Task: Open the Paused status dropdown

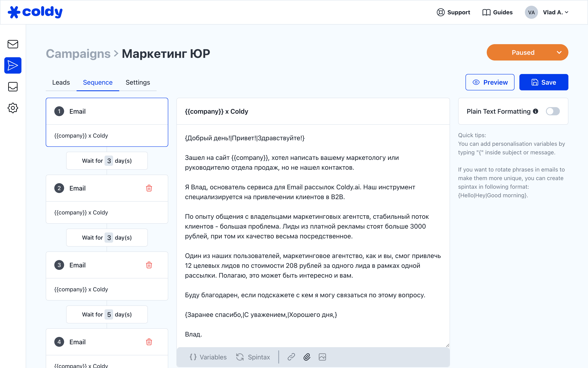Action: click(x=527, y=52)
